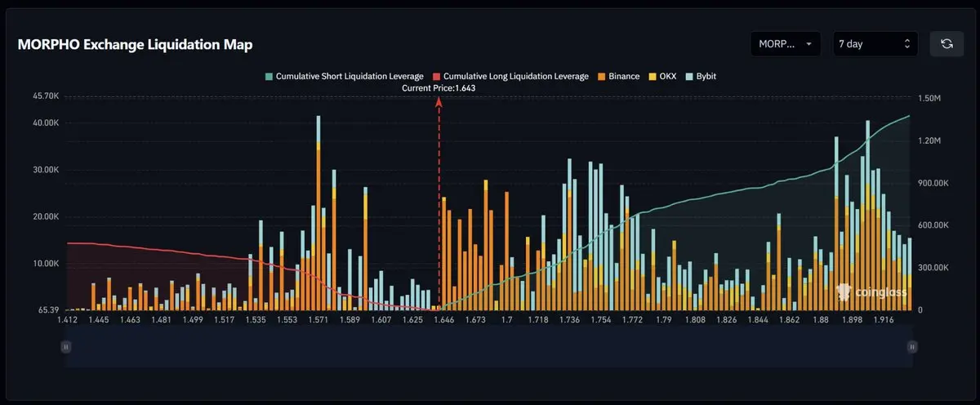The width and height of the screenshot is (980, 405).
Task: Click the 1.7 x-axis price label
Action: pos(508,321)
